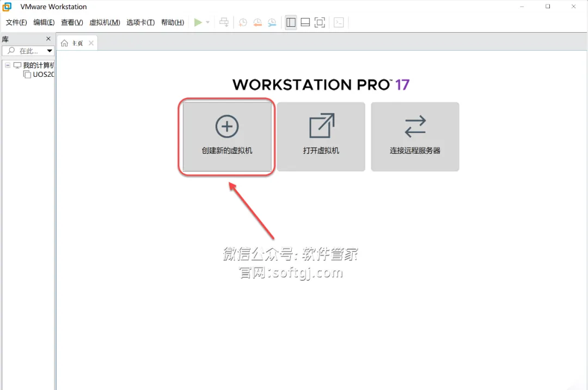The image size is (588, 390).
Task: Collapse the 我的计算机 tree node
Action: coord(8,65)
